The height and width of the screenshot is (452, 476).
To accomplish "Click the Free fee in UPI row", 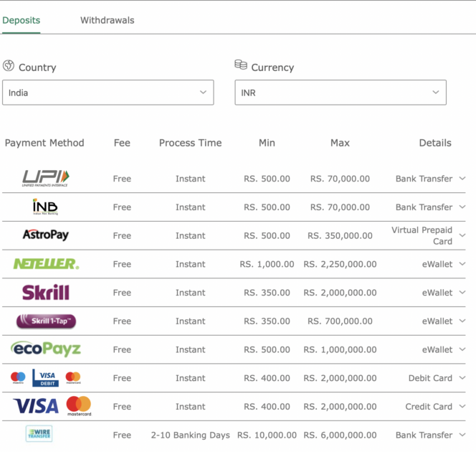I will pyautogui.click(x=122, y=179).
